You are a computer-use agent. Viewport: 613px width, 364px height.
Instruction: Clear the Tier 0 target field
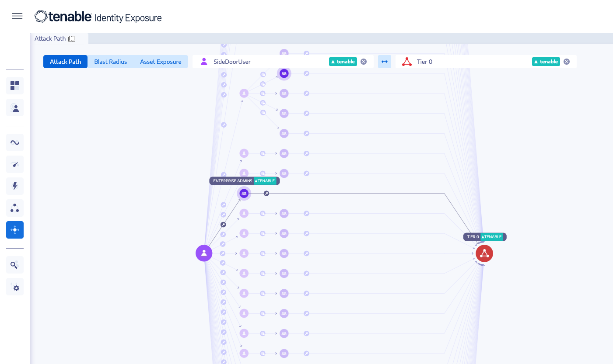coord(567,62)
